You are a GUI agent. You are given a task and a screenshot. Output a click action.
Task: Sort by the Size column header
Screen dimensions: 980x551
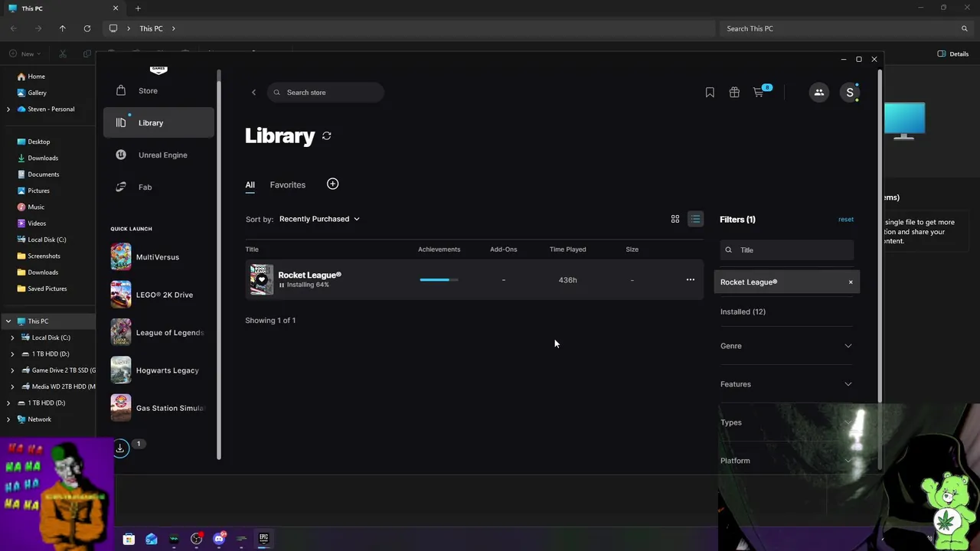click(x=632, y=249)
